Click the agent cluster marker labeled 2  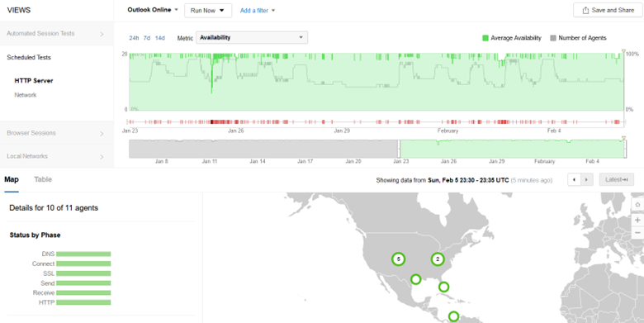[438, 259]
